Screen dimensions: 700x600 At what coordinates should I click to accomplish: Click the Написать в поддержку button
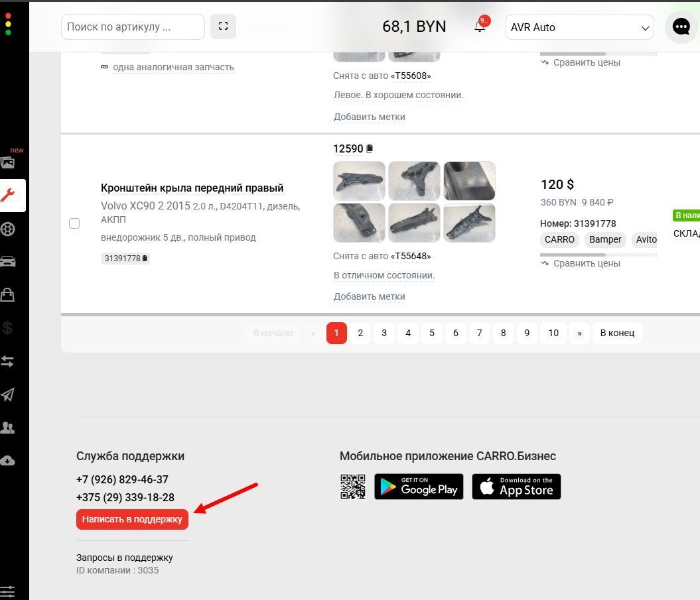132,519
